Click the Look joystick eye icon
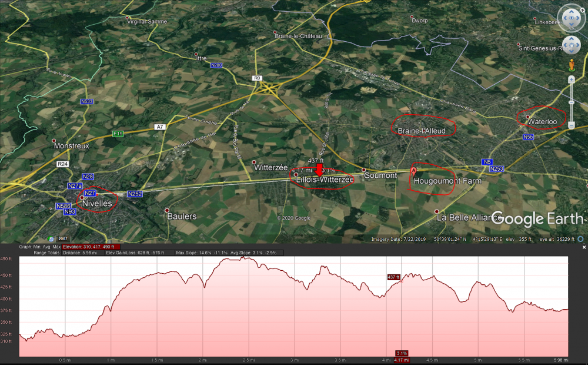This screenshot has height=365, width=588. [x=572, y=18]
